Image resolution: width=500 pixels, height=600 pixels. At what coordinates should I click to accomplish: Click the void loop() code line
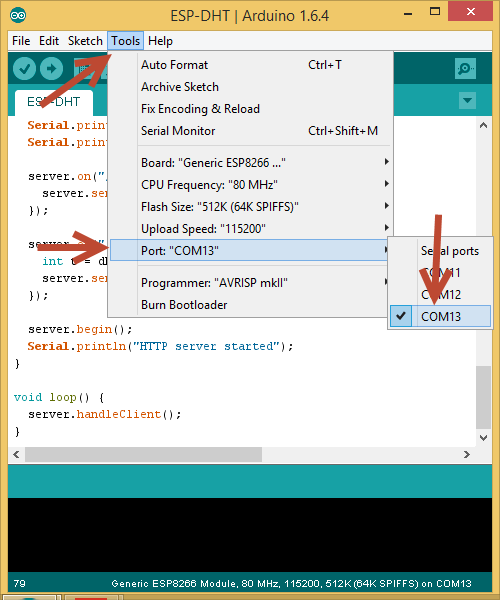[59, 398]
